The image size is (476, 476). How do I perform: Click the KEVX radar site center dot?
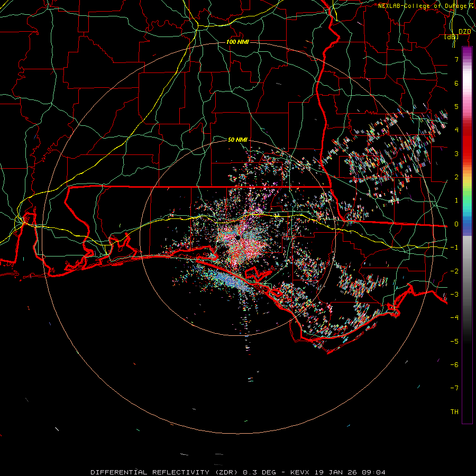[x=237, y=237]
